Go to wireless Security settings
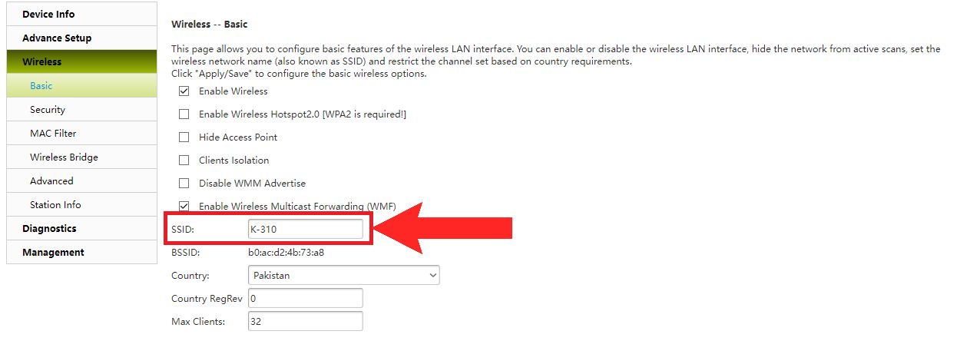 [x=48, y=110]
